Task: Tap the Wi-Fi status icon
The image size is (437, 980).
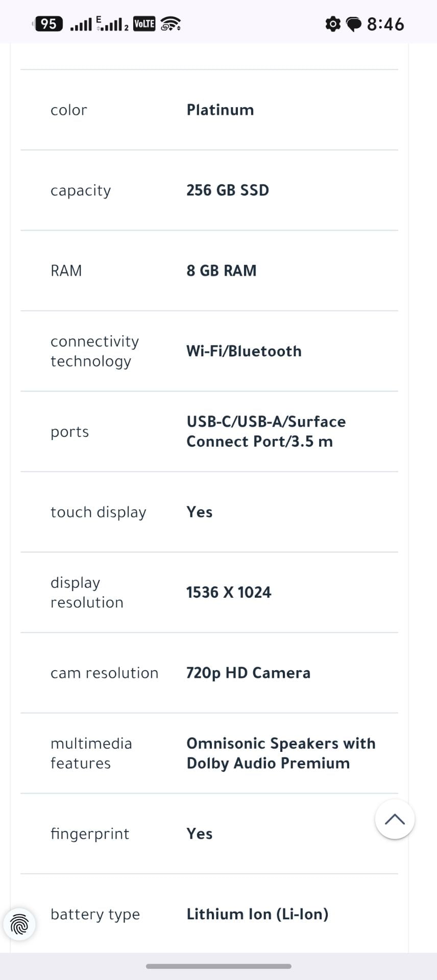Action: 171,23
